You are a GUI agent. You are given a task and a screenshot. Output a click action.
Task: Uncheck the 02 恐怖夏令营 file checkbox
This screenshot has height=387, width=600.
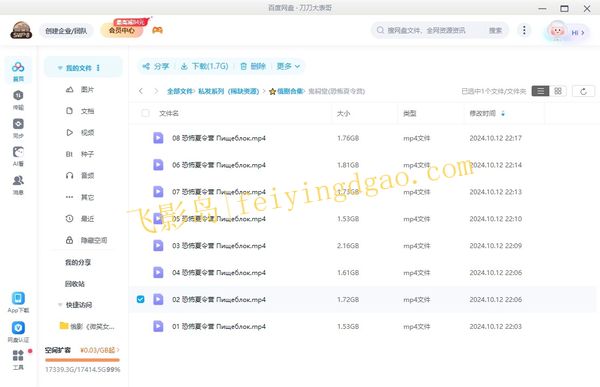140,299
